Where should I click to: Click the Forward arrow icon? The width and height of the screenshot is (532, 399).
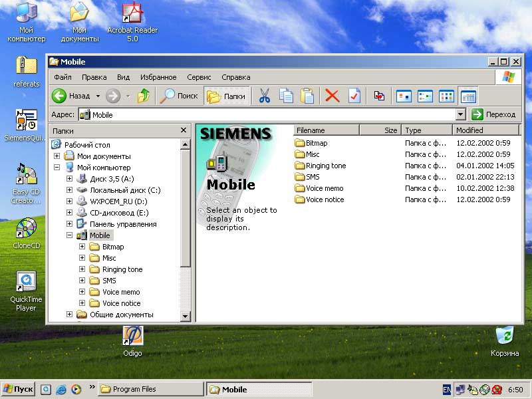point(112,96)
